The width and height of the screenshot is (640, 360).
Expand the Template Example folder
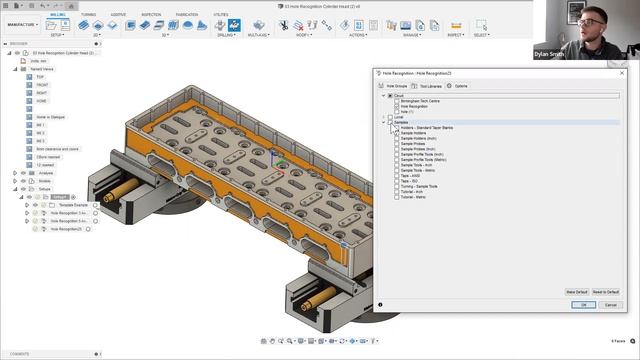click(x=27, y=205)
